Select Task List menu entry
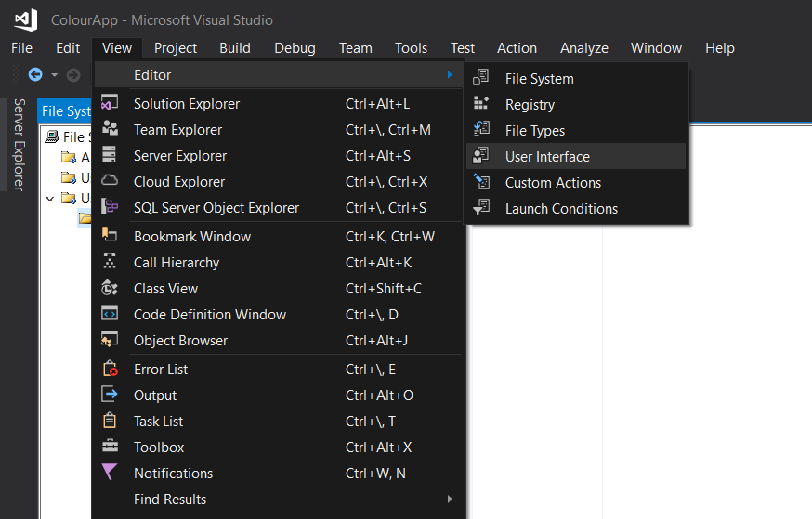812x519 pixels. (279, 422)
